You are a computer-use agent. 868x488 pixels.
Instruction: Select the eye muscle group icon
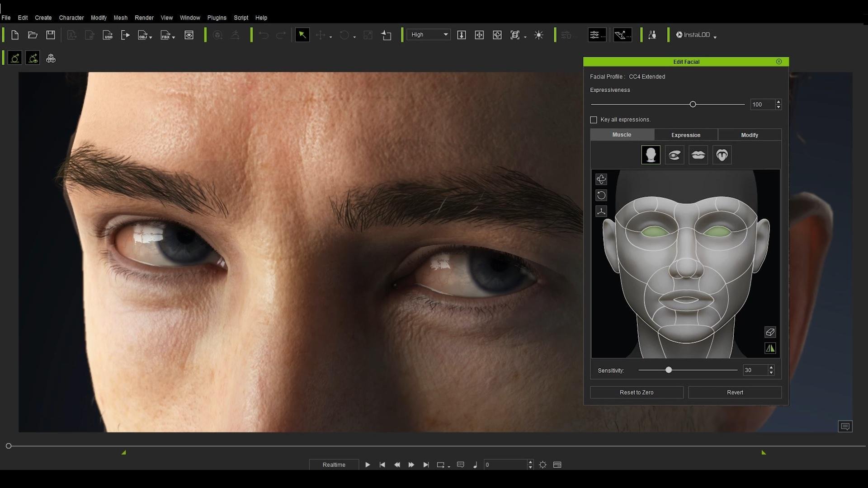pos(675,155)
